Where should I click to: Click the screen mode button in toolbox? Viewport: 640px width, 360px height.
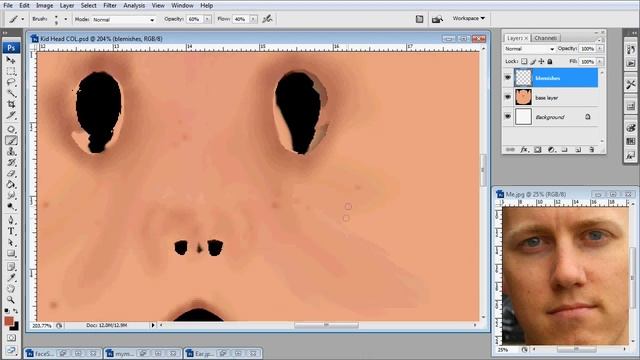[11, 350]
